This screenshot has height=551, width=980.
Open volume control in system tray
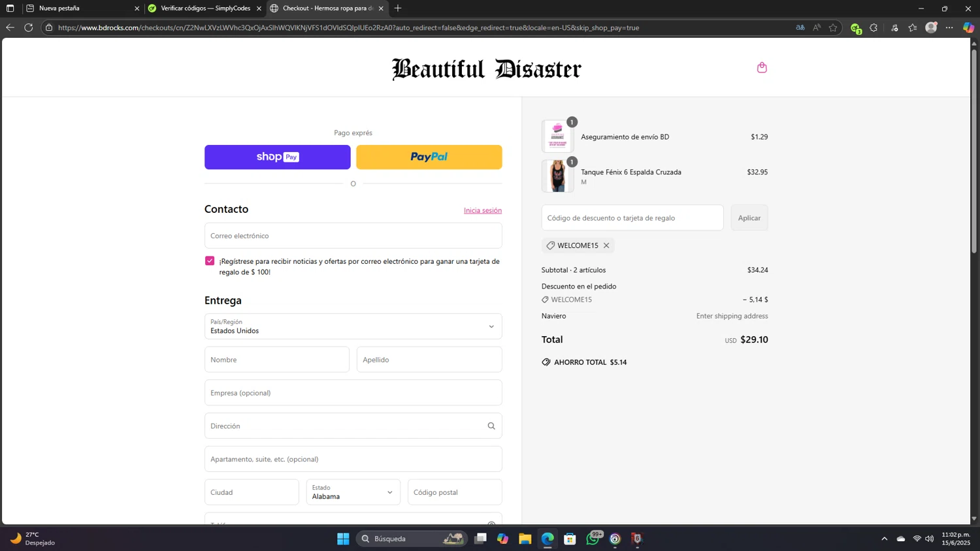930,539
